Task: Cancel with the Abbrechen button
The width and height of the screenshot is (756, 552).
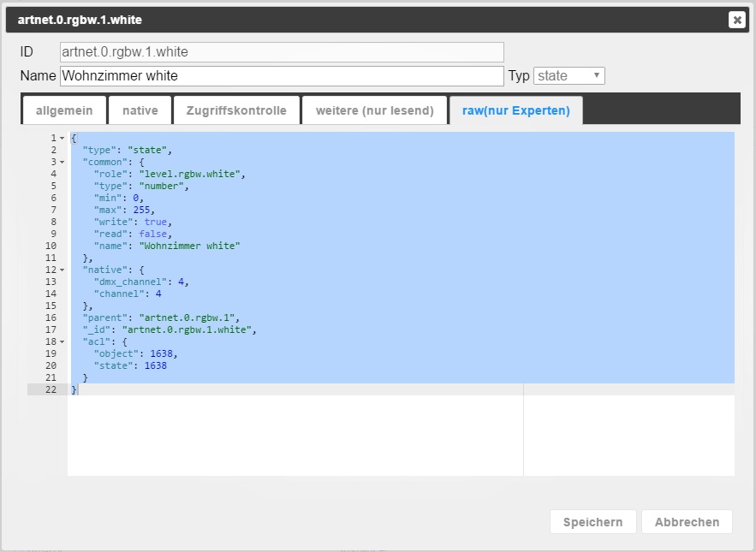Action: click(687, 522)
